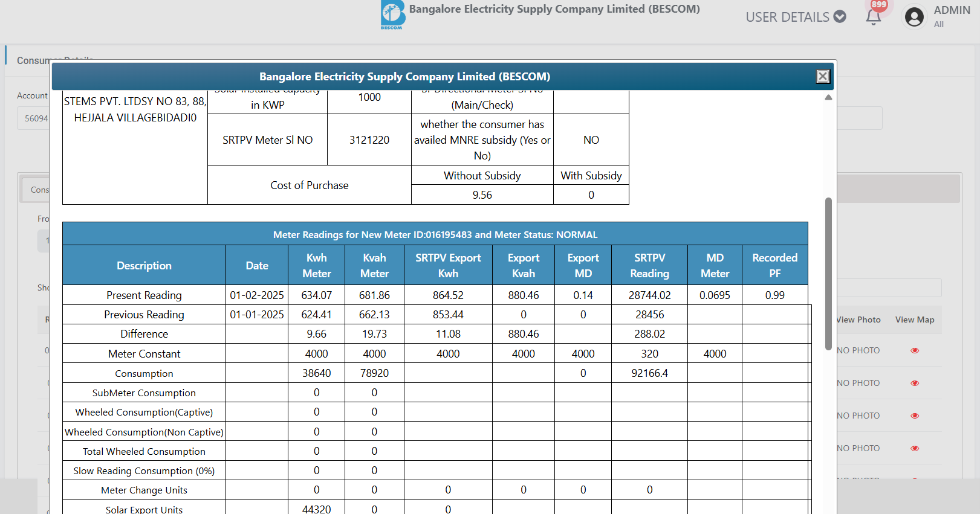Click the Meter Change Units row label

(144, 490)
